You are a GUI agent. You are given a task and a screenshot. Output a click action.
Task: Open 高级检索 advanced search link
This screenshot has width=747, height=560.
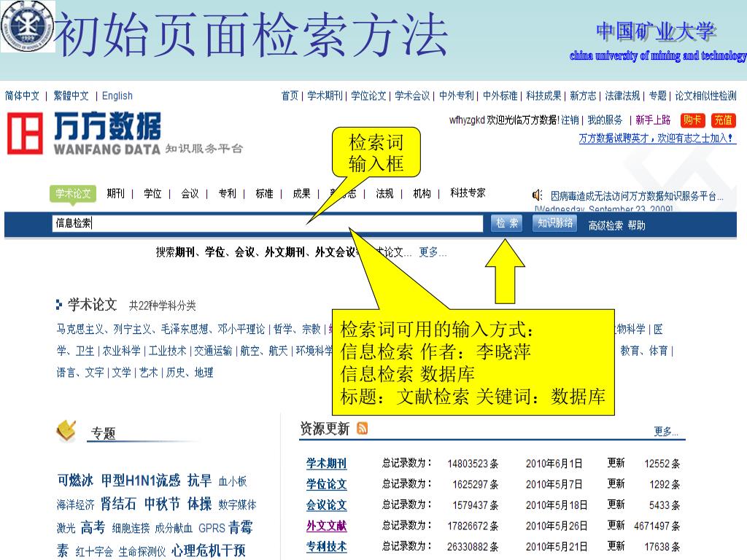pyautogui.click(x=605, y=225)
